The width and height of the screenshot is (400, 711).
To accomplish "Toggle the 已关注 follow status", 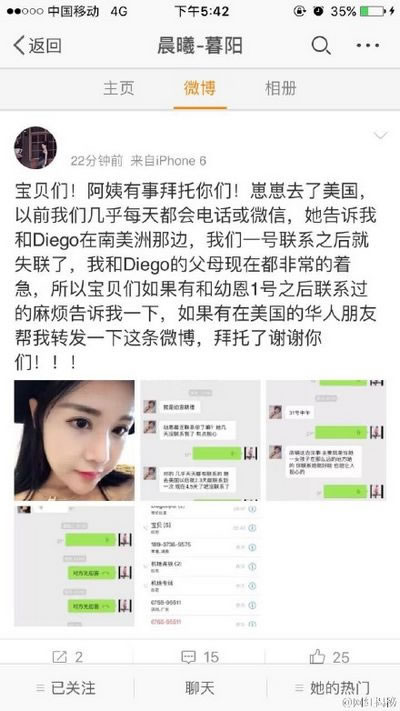I will pos(66,687).
